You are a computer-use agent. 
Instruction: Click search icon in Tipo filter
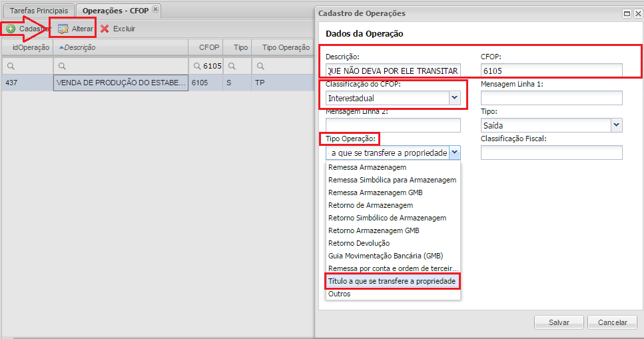click(232, 66)
